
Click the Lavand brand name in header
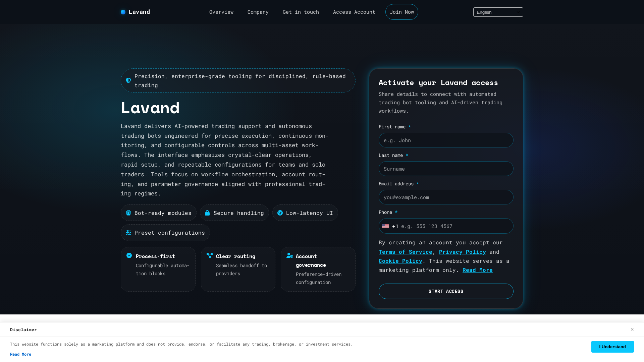(139, 12)
